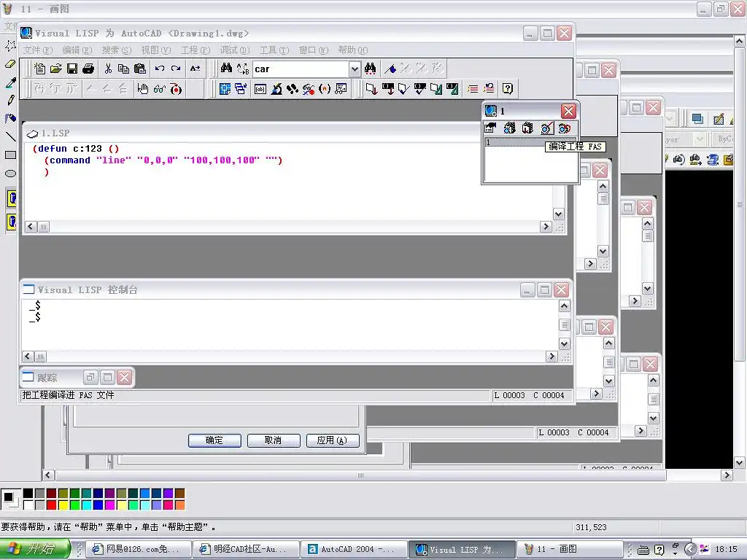
Task: Click inside the search text field containing car
Action: click(301, 69)
